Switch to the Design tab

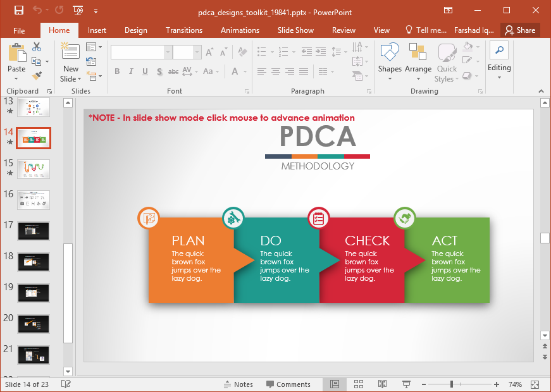pos(135,30)
